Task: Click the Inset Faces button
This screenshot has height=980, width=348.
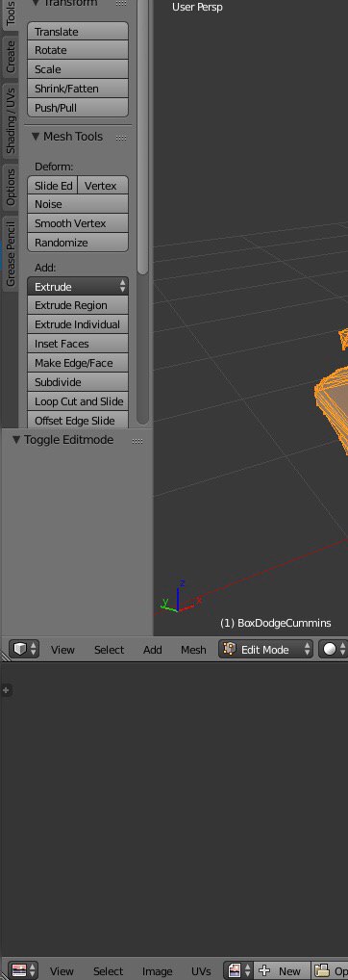Action: click(x=78, y=344)
